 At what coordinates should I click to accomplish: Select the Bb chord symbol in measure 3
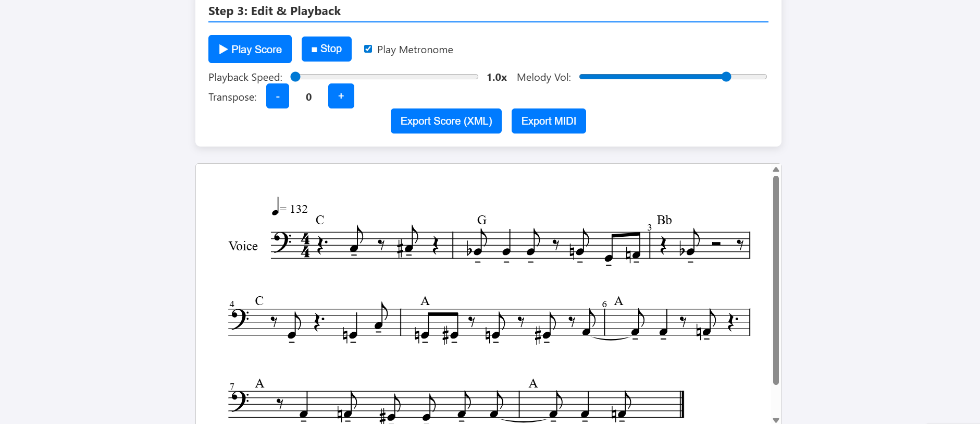(x=664, y=220)
